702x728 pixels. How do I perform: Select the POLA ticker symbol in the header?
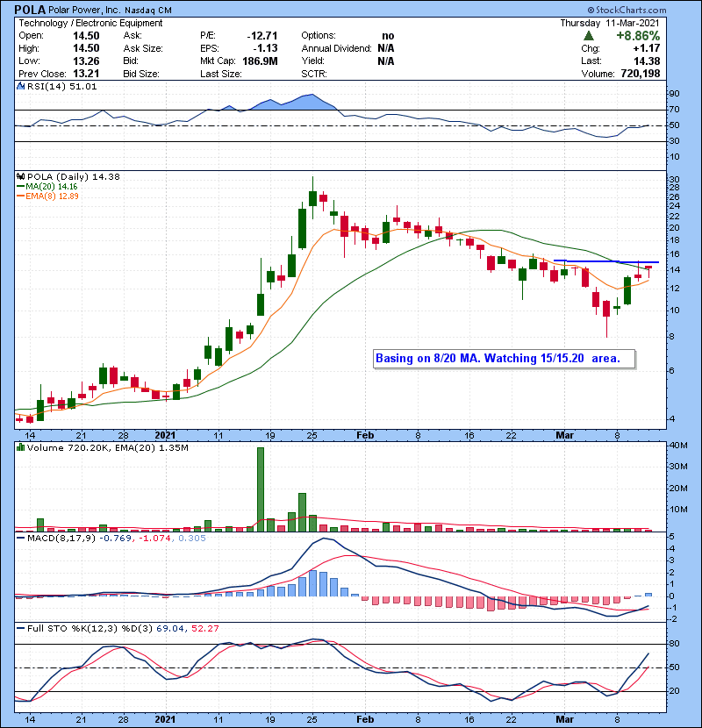[x=30, y=10]
